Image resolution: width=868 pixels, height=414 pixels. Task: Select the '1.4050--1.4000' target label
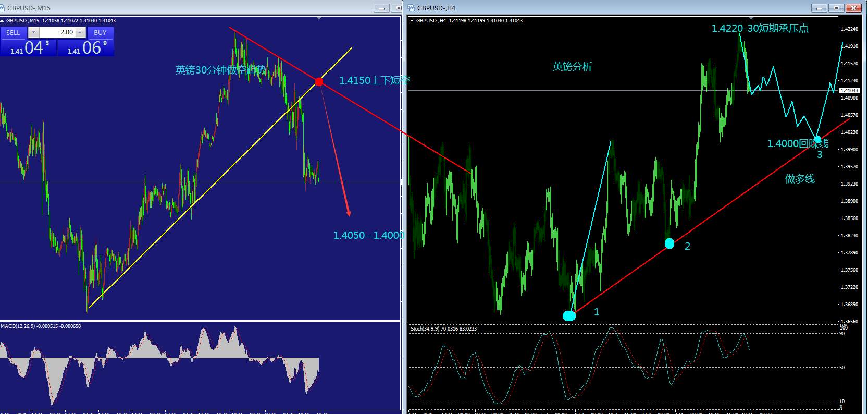369,235
